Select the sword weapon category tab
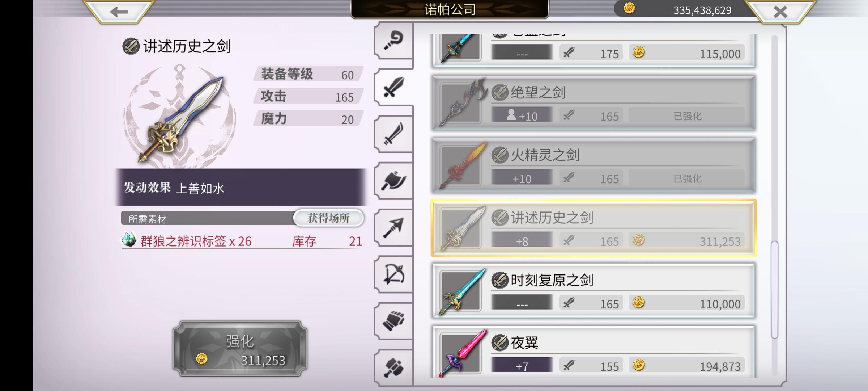868x391 pixels. point(393,87)
